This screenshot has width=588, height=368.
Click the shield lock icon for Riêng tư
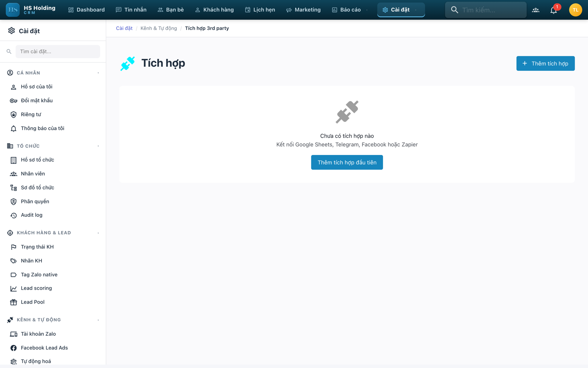point(14,114)
